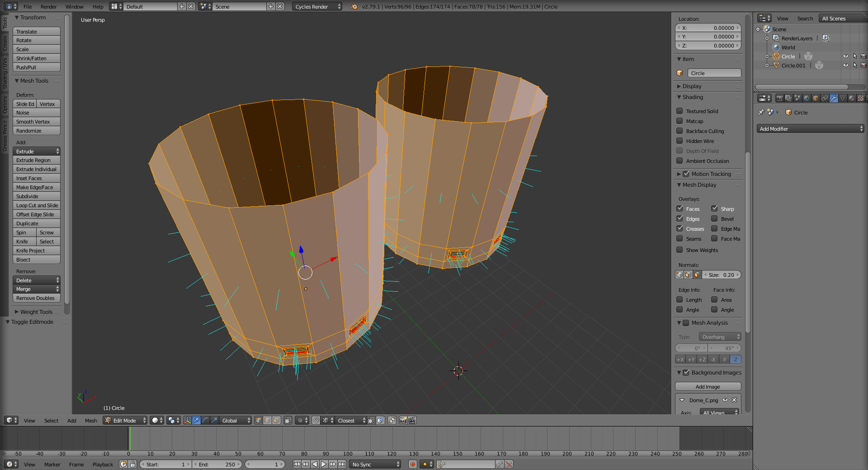Open the timeline Marker menu
868x470 pixels.
(x=52, y=465)
